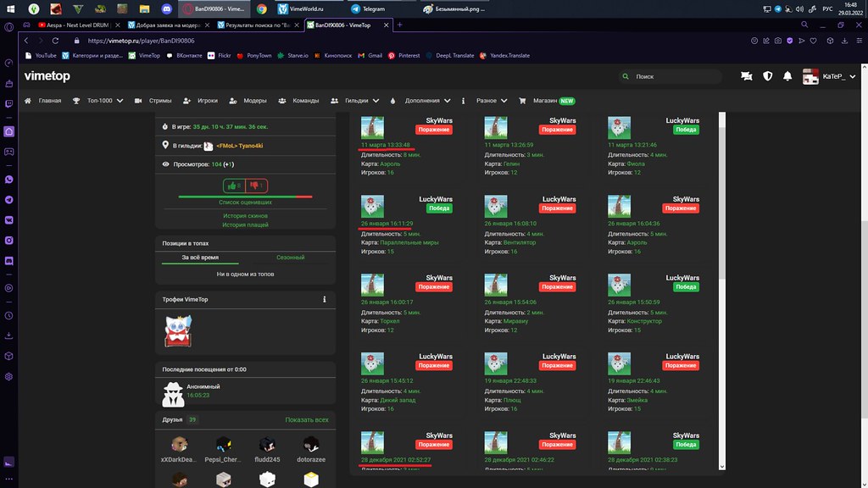Open the Стримы menu item
This screenshot has height=488, width=868.
click(x=154, y=100)
